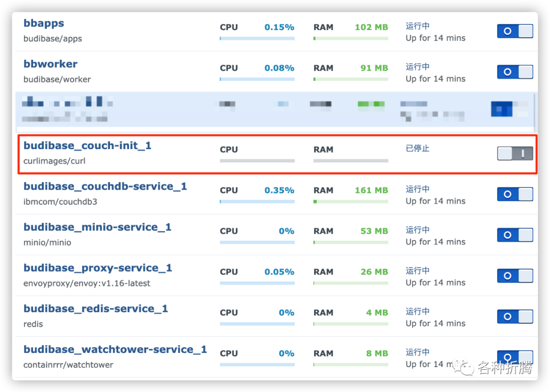Viewport: 550px width, 392px height.
Task: Click the 已停止 status of couch-init
Action: 418,148
